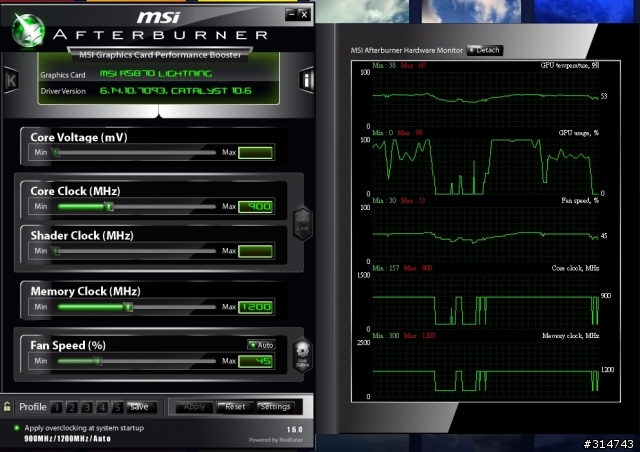The image size is (640, 452).
Task: Toggle Apply overclocking at system startup indicator
Action: [16, 428]
